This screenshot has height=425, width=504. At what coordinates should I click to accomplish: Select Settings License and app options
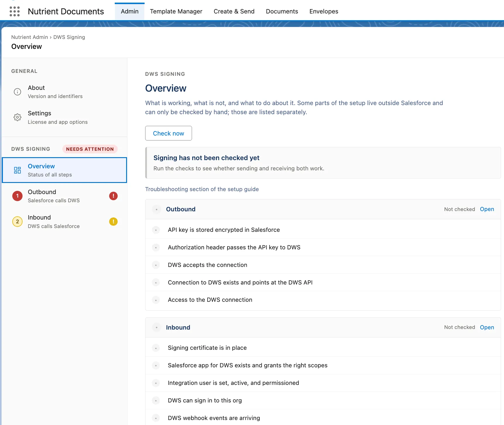tap(64, 117)
